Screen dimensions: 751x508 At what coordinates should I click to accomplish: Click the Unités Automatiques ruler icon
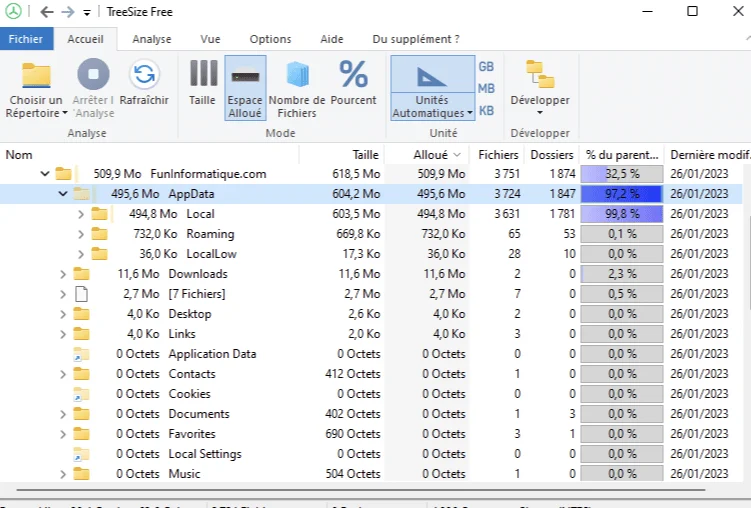[432, 77]
